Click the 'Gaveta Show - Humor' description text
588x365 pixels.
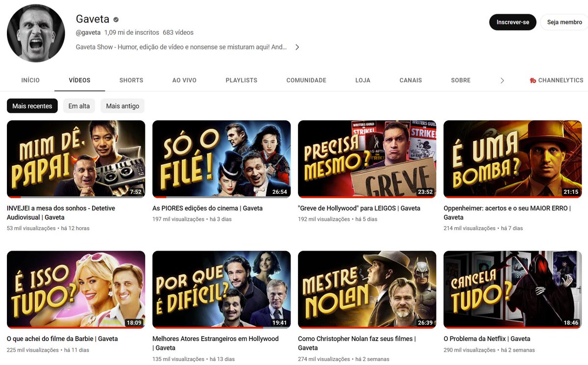[181, 48]
